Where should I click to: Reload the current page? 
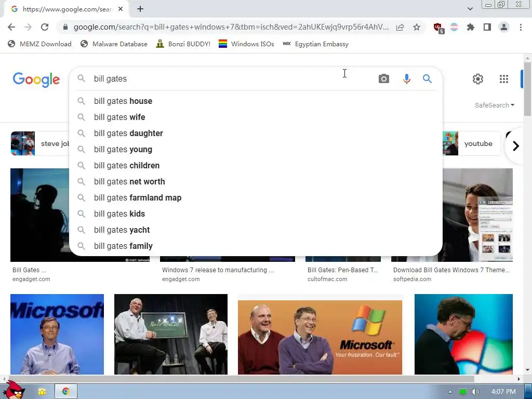click(45, 27)
